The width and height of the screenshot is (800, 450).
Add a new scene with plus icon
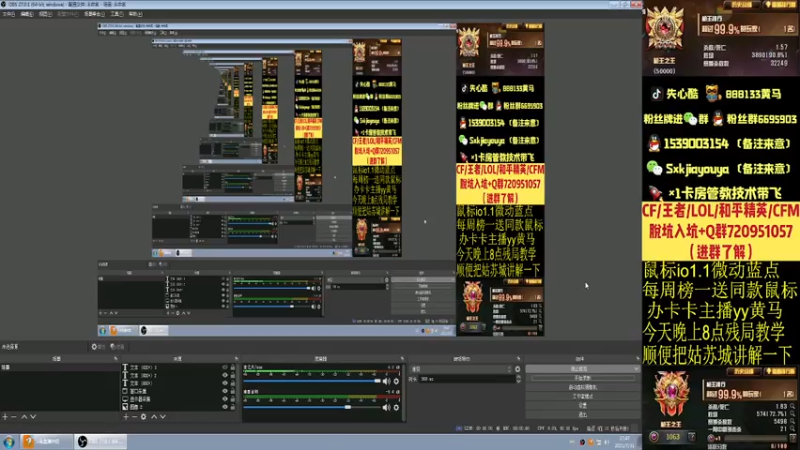5,417
